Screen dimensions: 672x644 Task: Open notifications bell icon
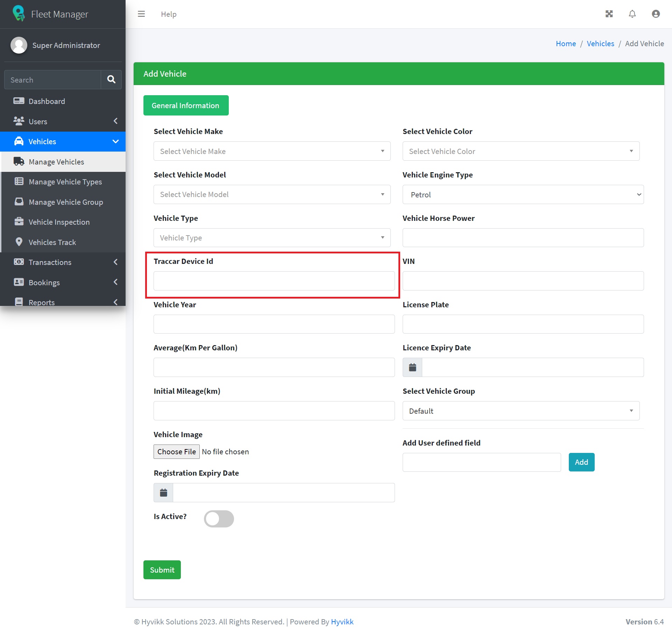click(x=632, y=14)
